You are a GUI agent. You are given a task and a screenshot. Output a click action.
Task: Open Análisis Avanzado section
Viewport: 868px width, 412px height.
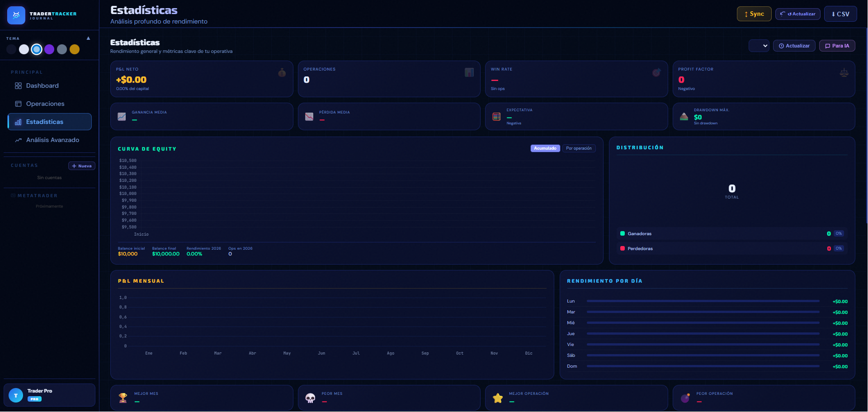pos(50,140)
